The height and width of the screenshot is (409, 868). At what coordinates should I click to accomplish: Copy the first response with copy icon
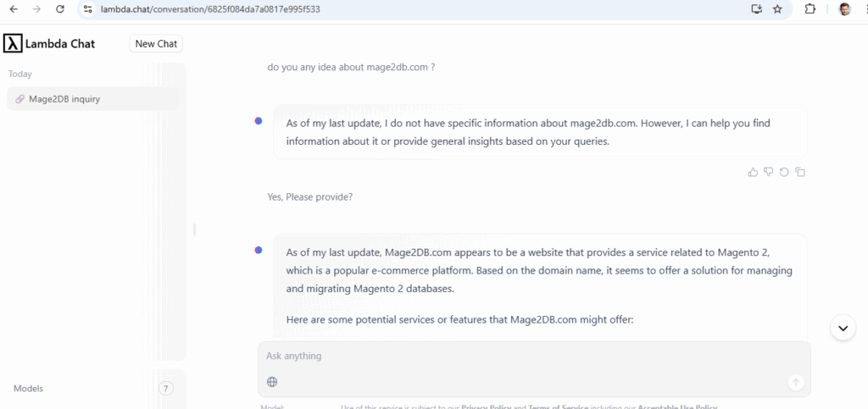click(800, 172)
